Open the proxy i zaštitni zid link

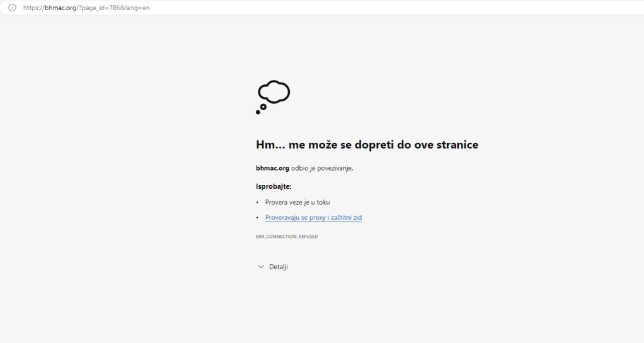[x=313, y=218]
